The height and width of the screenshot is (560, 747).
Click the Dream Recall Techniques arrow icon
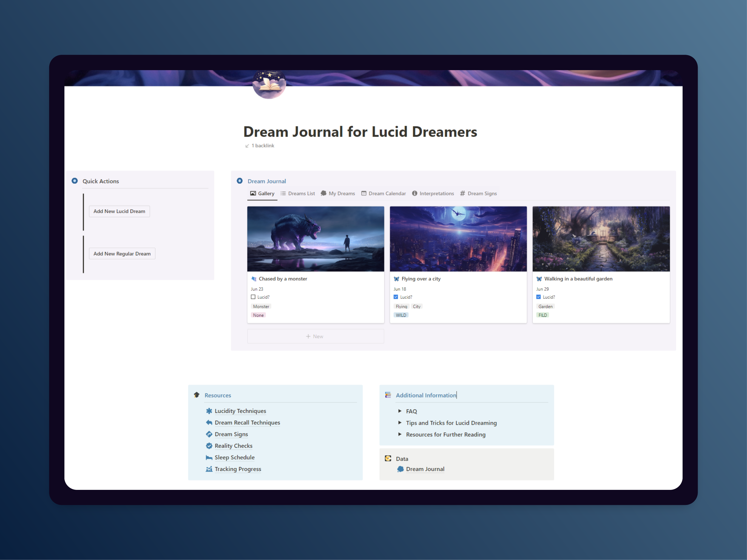click(209, 422)
